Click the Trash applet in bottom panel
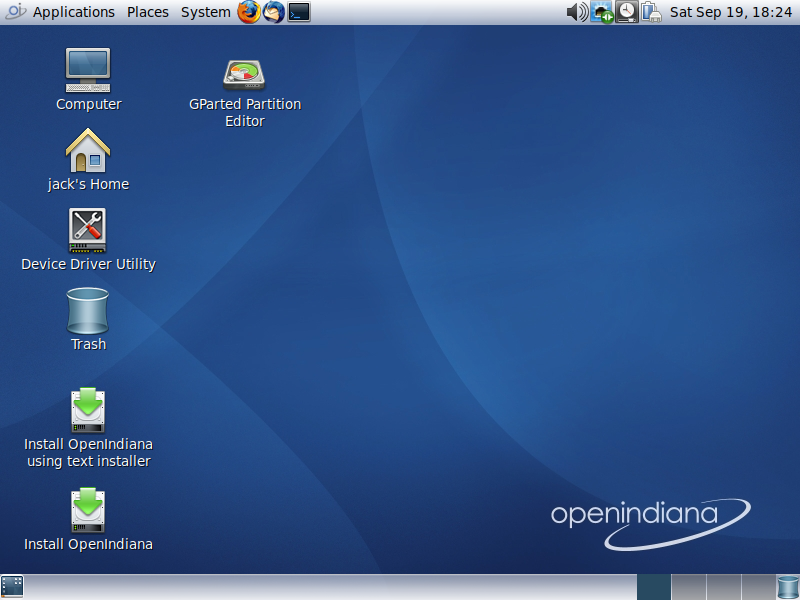The height and width of the screenshot is (600, 800). [x=788, y=587]
